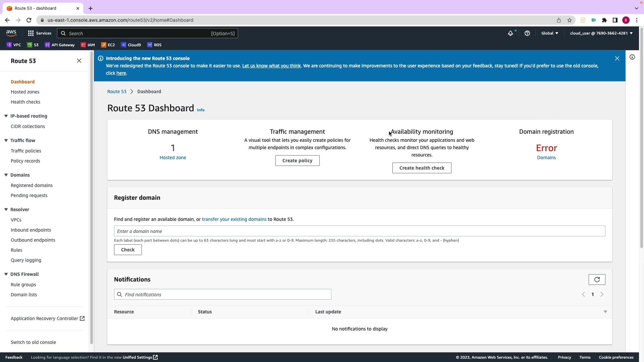Screen dimensions: 644x362
Task: Open the EC2 bookmark shortcut
Action: pyautogui.click(x=108, y=45)
